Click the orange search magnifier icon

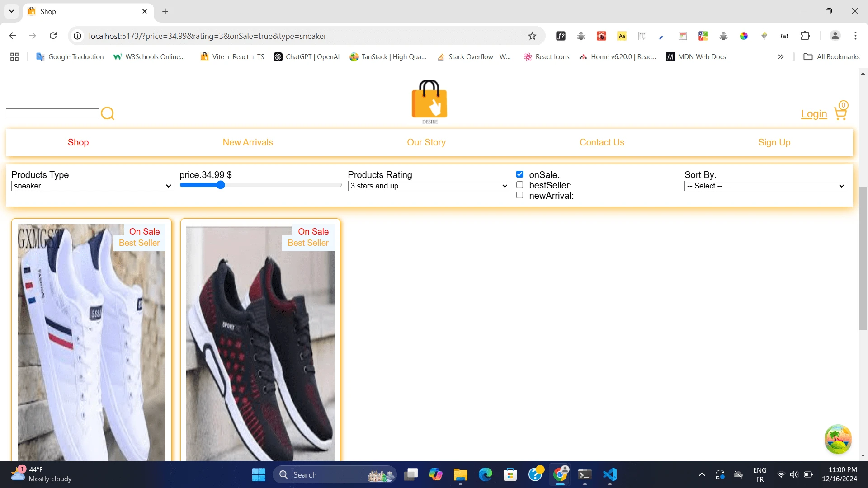pyautogui.click(x=108, y=113)
